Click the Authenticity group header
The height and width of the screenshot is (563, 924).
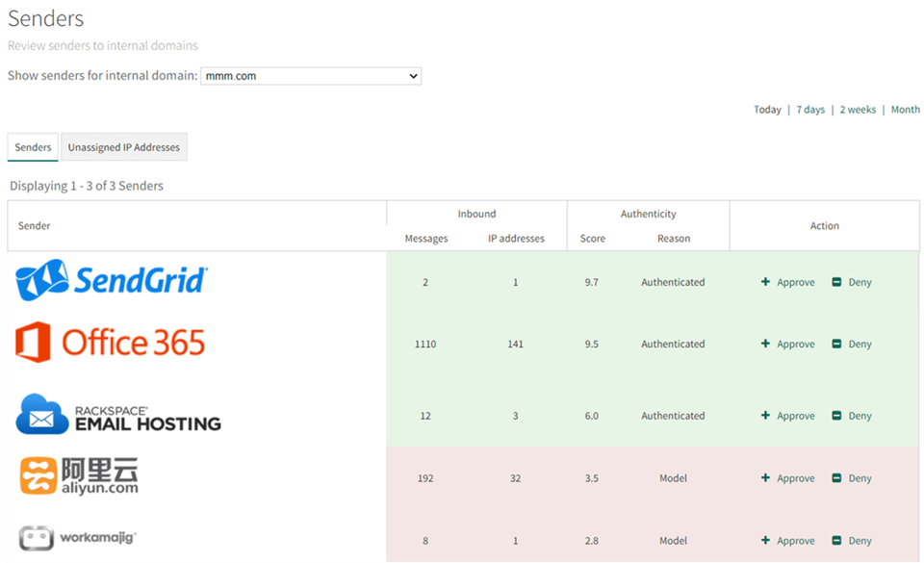[648, 214]
